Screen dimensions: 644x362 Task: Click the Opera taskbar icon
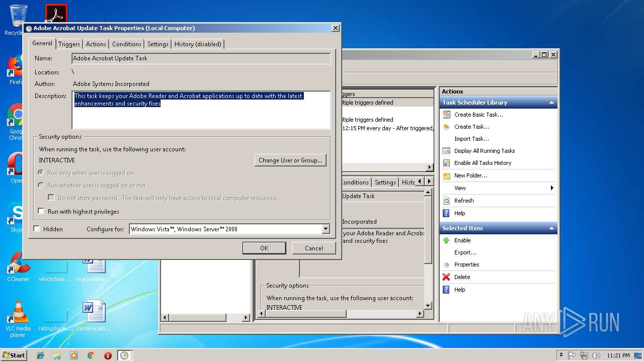[108, 355]
